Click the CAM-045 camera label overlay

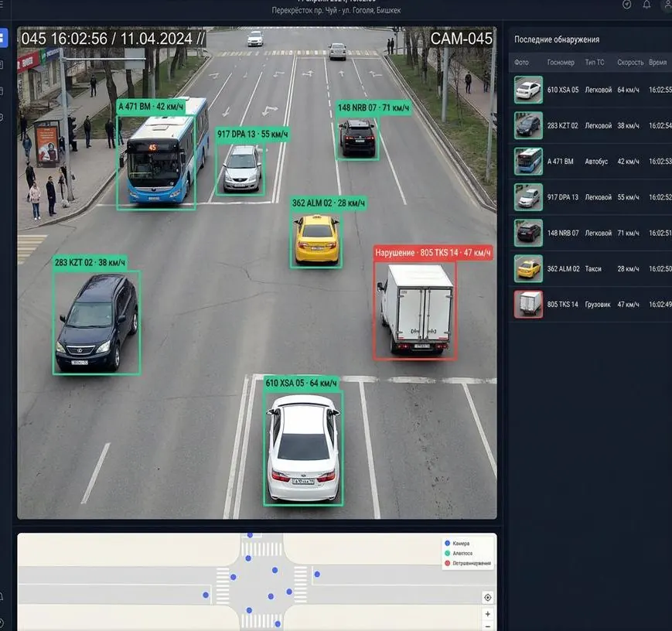pos(461,38)
